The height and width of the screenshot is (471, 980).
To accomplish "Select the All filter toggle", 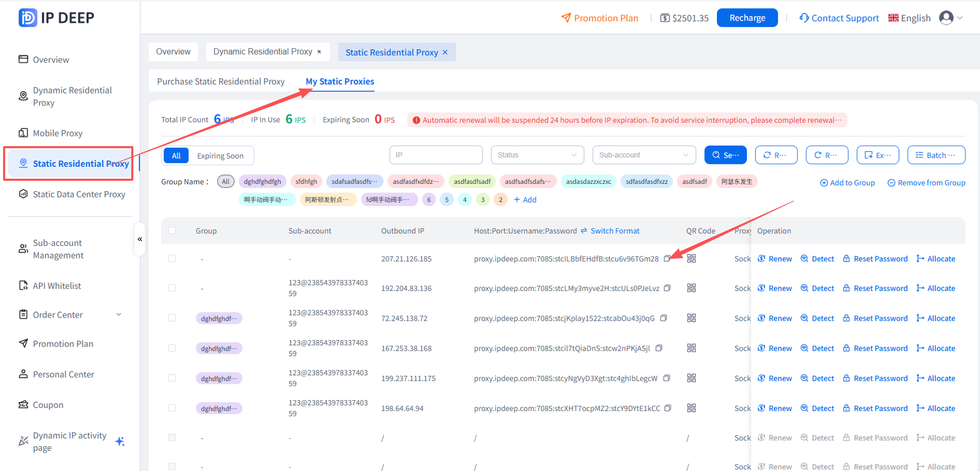I will (x=176, y=155).
